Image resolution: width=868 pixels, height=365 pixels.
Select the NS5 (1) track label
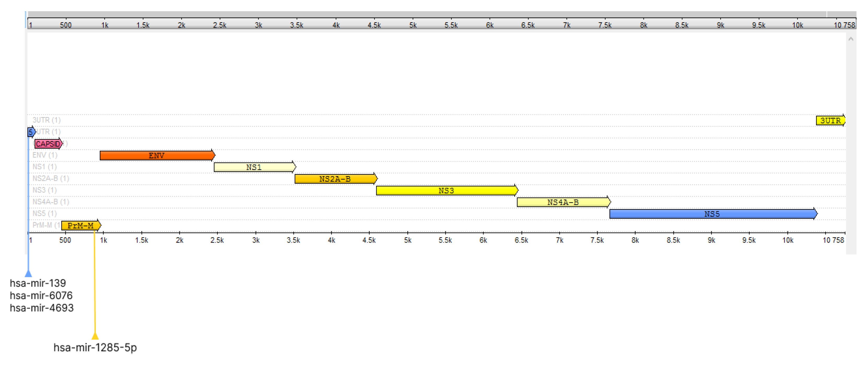(44, 213)
